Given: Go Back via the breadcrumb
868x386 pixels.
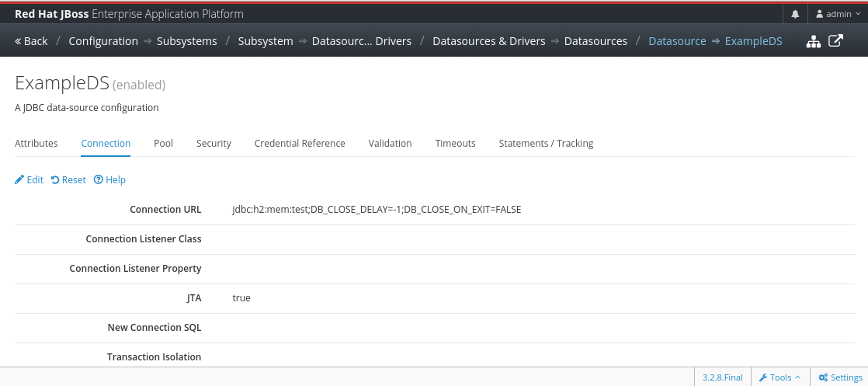Looking at the screenshot, I should [x=31, y=41].
